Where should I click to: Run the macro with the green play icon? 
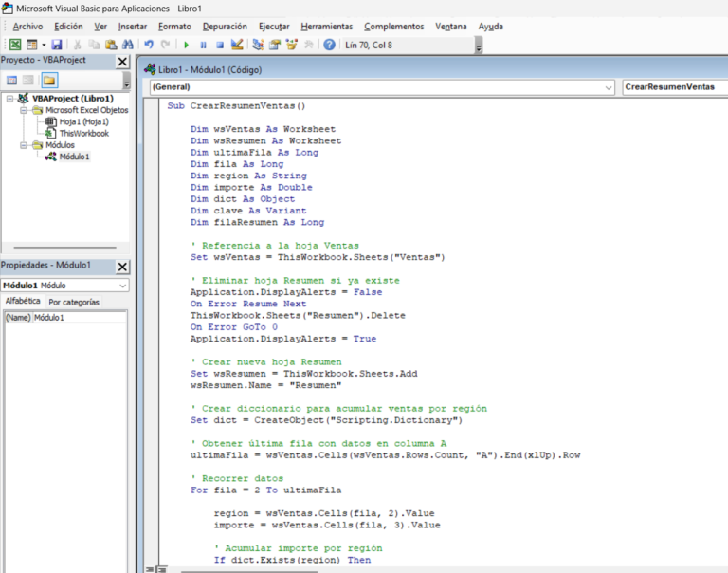click(x=186, y=45)
